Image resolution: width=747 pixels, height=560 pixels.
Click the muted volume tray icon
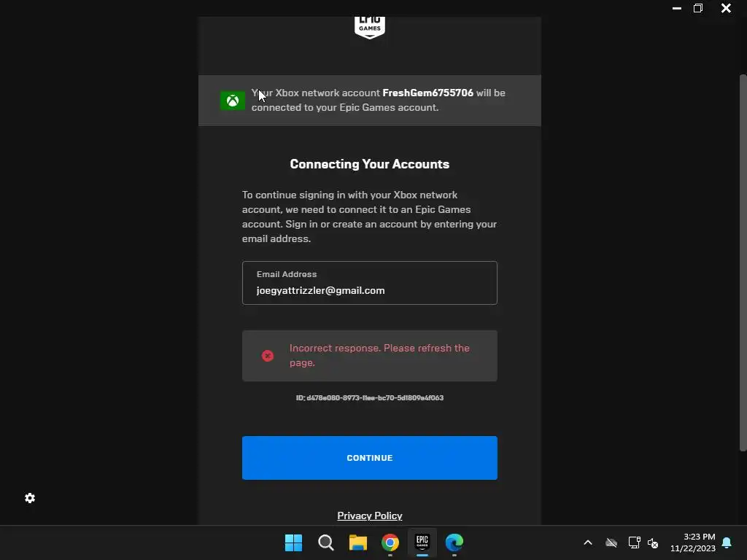pos(653,542)
